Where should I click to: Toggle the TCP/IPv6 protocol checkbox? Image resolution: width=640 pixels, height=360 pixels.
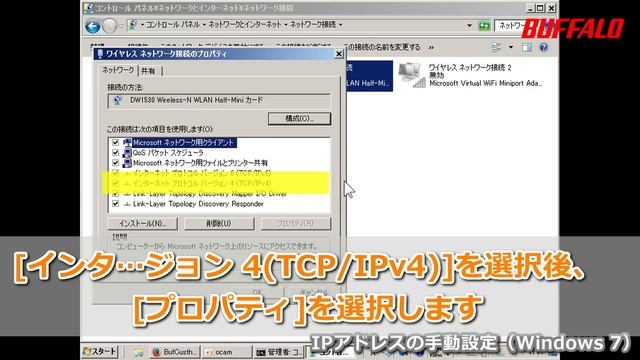pos(116,173)
